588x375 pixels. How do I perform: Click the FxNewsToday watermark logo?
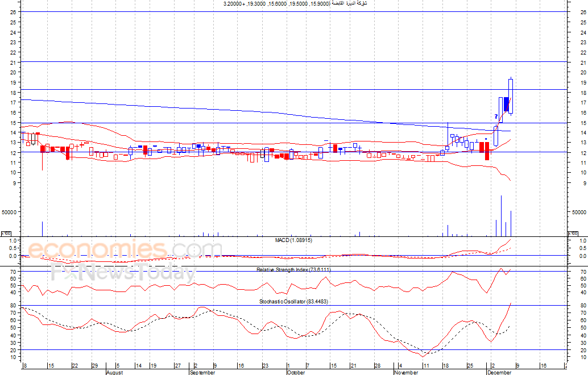pos(123,273)
